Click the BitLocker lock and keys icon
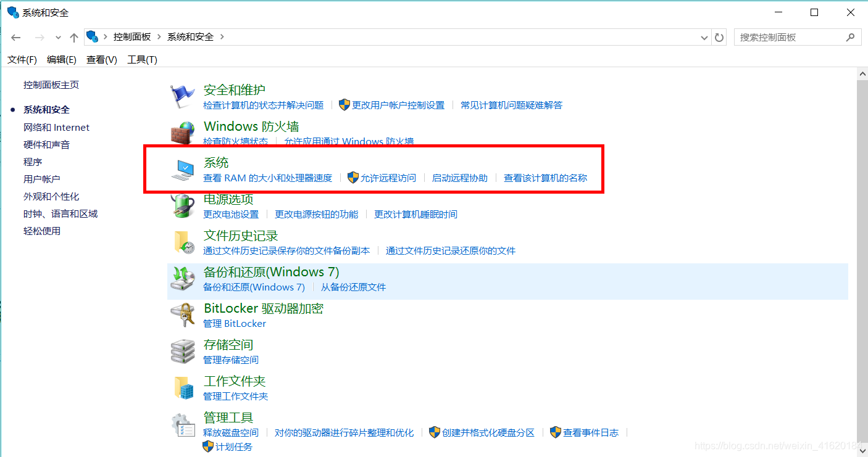 tap(182, 315)
